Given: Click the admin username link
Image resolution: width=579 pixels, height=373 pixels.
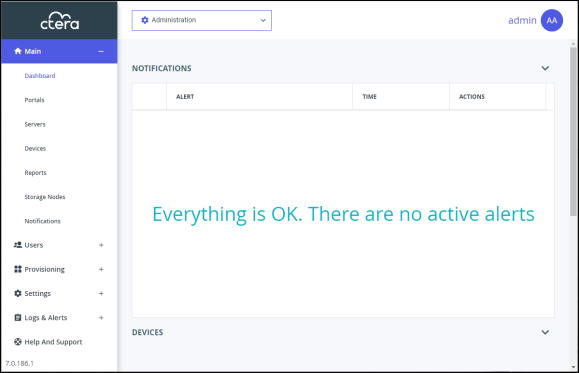Looking at the screenshot, I should point(522,20).
